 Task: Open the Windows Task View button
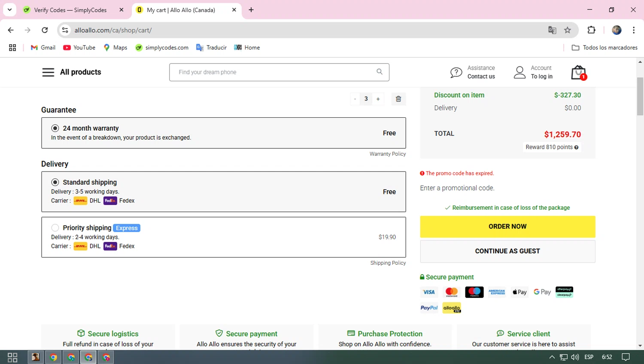coord(12,357)
